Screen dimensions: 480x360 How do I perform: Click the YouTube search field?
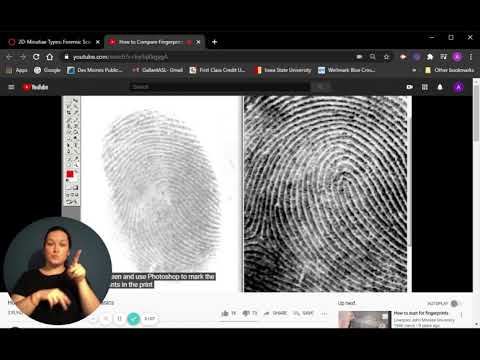[219, 87]
